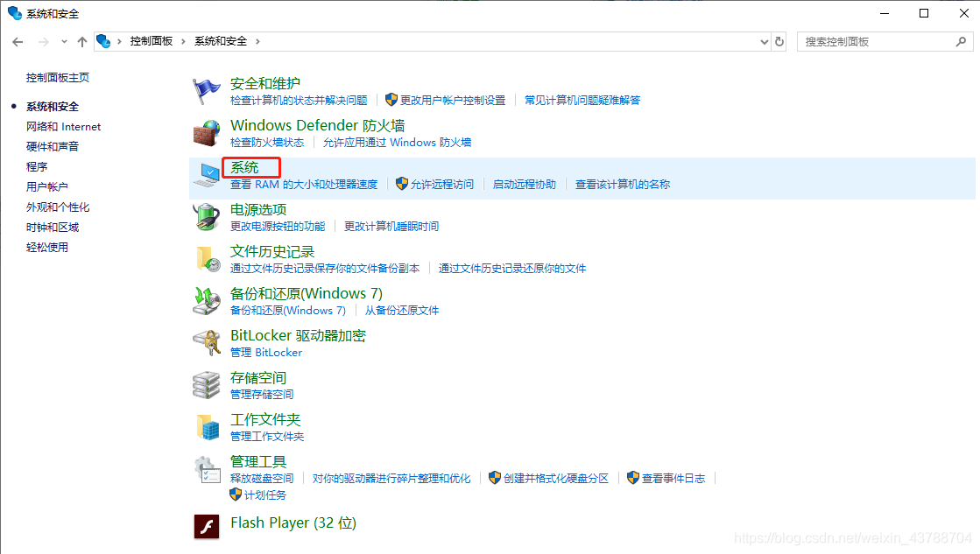Click the Windows Defender firewall brick icon
The image size is (980, 554).
[206, 133]
